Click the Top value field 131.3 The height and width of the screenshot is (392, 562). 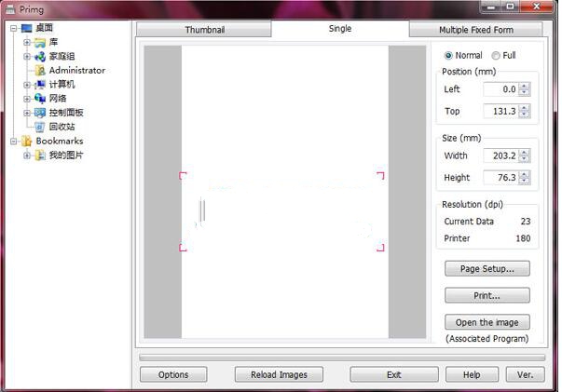pyautogui.click(x=501, y=112)
